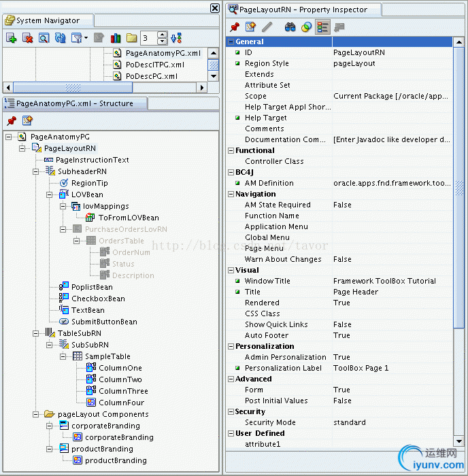468x476 pixels.
Task: Select the CheckboxBean item icon
Action: (64, 298)
